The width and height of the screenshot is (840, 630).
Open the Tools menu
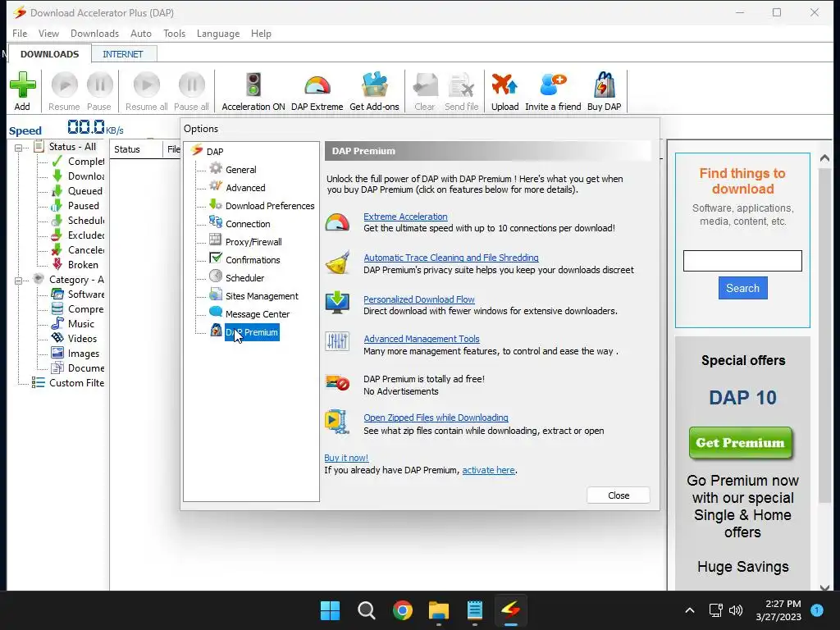[x=174, y=33]
